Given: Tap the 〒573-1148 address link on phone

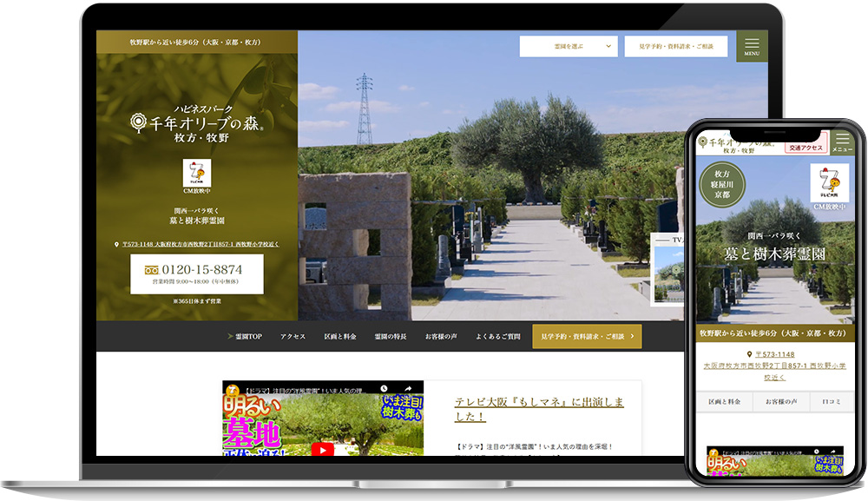Looking at the screenshot, I should (x=774, y=366).
